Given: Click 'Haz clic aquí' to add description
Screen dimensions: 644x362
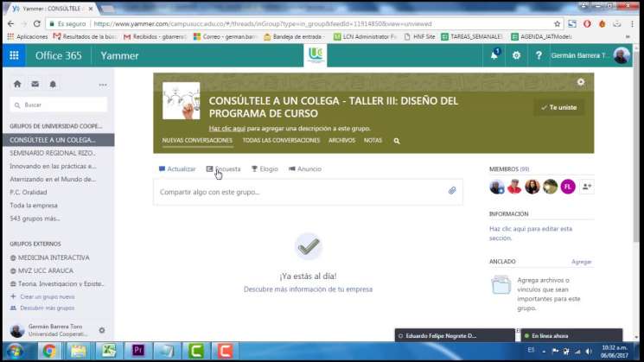Looking at the screenshot, I should (227, 129).
